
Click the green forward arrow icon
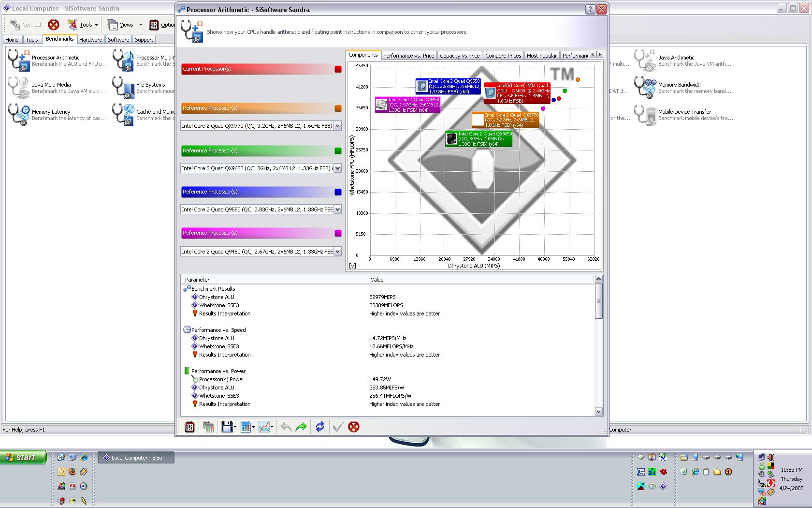[x=301, y=427]
